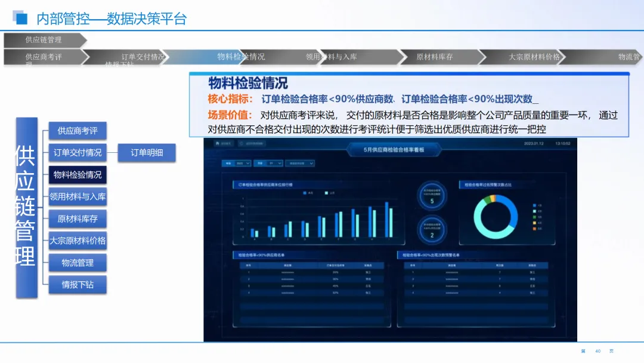Click row 2 of the right warning table
The width and height of the screenshot is (644, 363).
pos(476,279)
